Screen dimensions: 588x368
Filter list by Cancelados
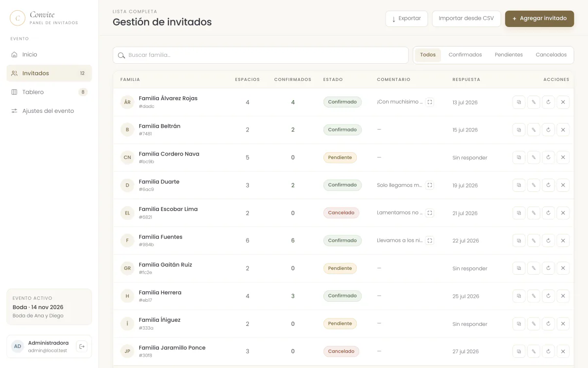point(551,55)
